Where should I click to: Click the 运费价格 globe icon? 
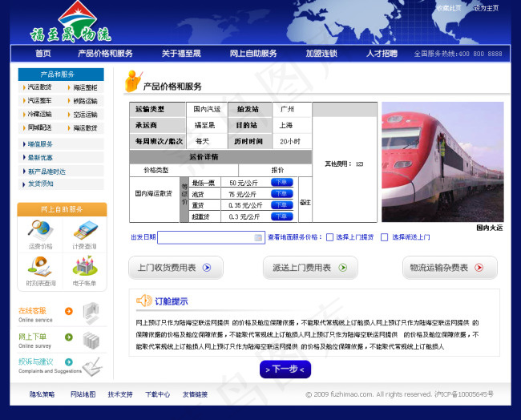39,230
